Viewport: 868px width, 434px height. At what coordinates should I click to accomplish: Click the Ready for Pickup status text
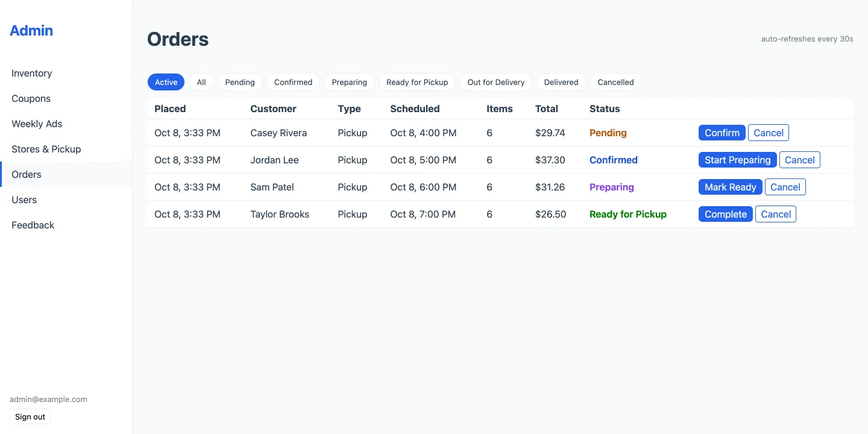coord(628,214)
